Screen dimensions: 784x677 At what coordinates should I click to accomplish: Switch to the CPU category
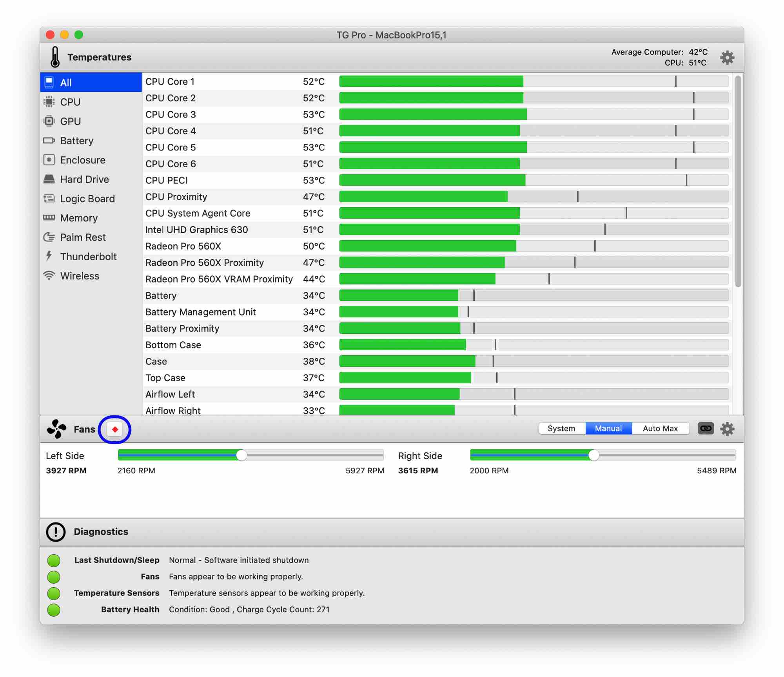coord(70,102)
